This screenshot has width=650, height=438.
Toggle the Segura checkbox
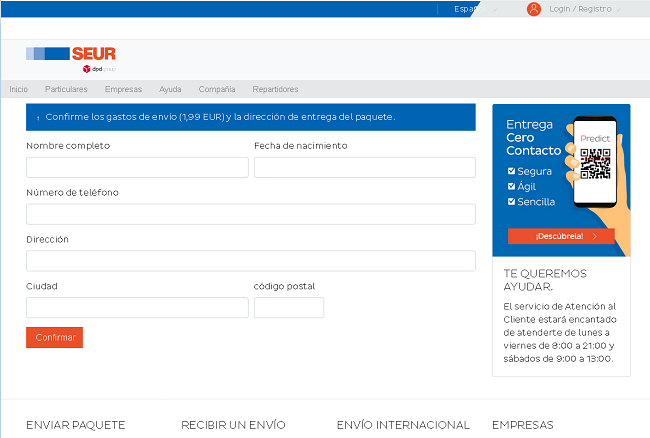[x=512, y=171]
